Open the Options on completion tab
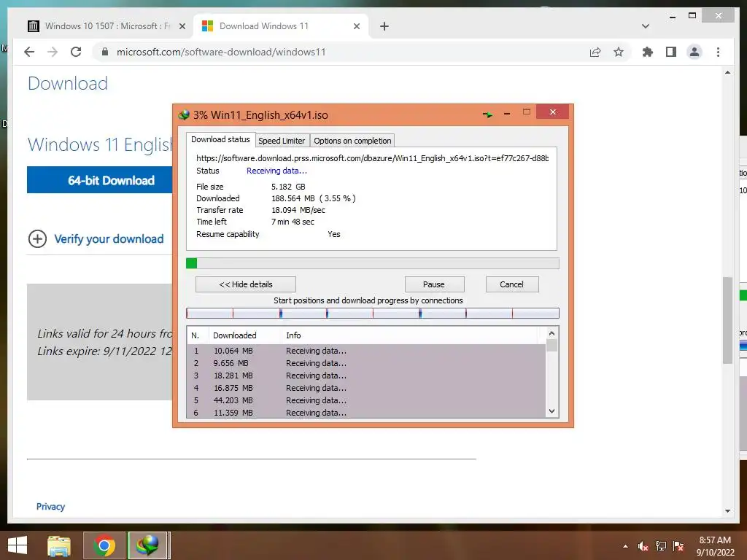This screenshot has width=747, height=560. click(352, 141)
